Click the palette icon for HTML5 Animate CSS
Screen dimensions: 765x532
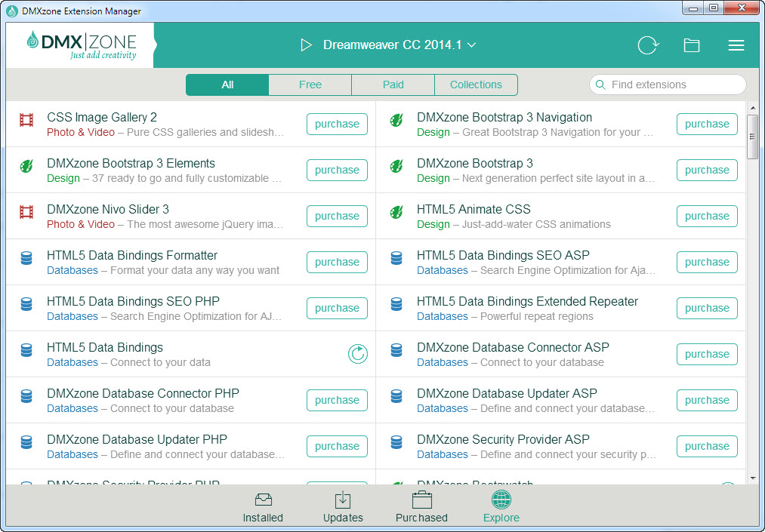(396, 212)
